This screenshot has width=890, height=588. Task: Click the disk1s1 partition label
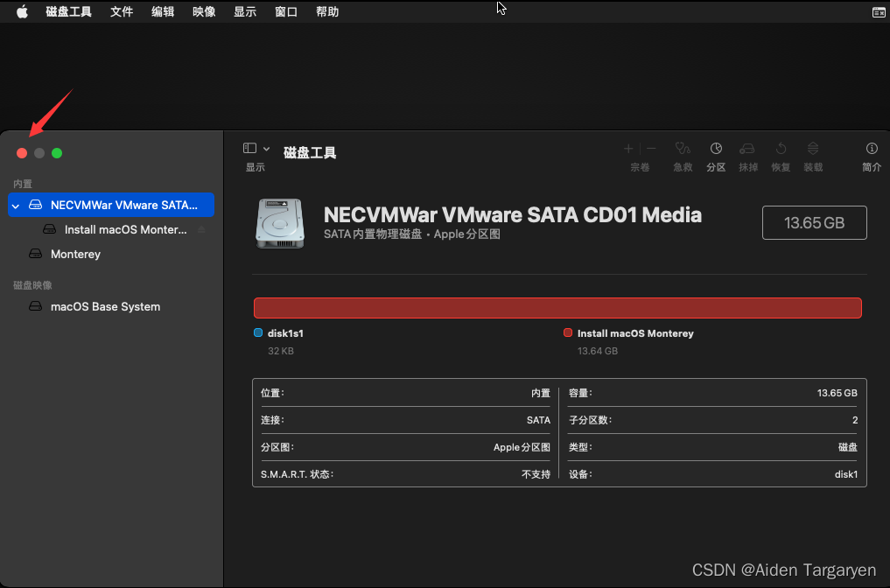pos(285,333)
